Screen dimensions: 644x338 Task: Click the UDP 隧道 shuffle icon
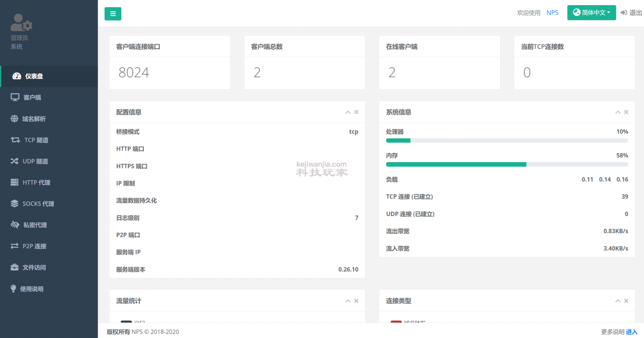pyautogui.click(x=15, y=161)
